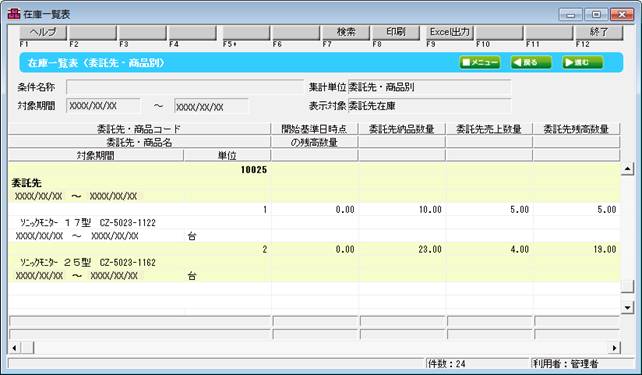
Task: Click the 在庫一覧表 title bar app icon
Action: click(x=14, y=14)
